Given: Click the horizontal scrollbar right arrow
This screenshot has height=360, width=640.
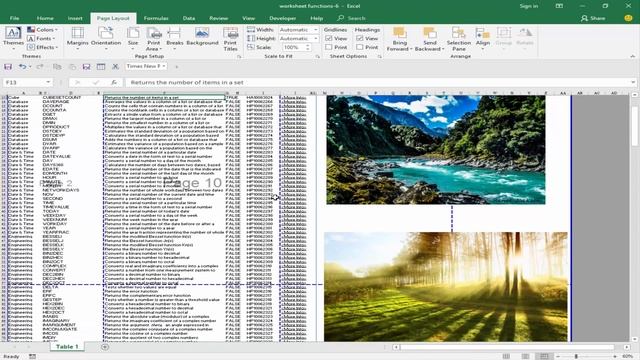Looking at the screenshot, I should [627, 347].
